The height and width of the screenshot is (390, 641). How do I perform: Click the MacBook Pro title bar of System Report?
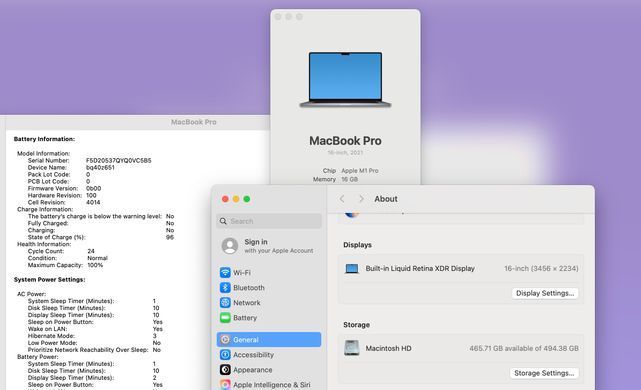tap(194, 122)
